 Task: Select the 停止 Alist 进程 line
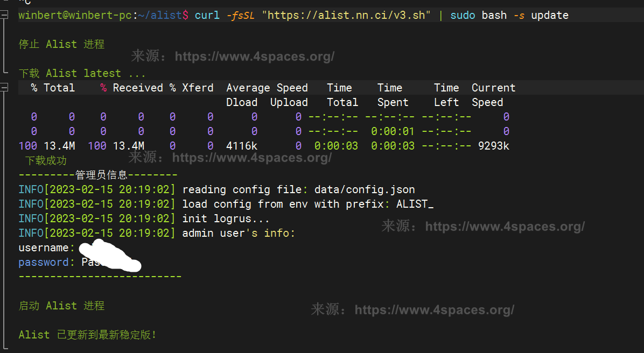tap(61, 44)
